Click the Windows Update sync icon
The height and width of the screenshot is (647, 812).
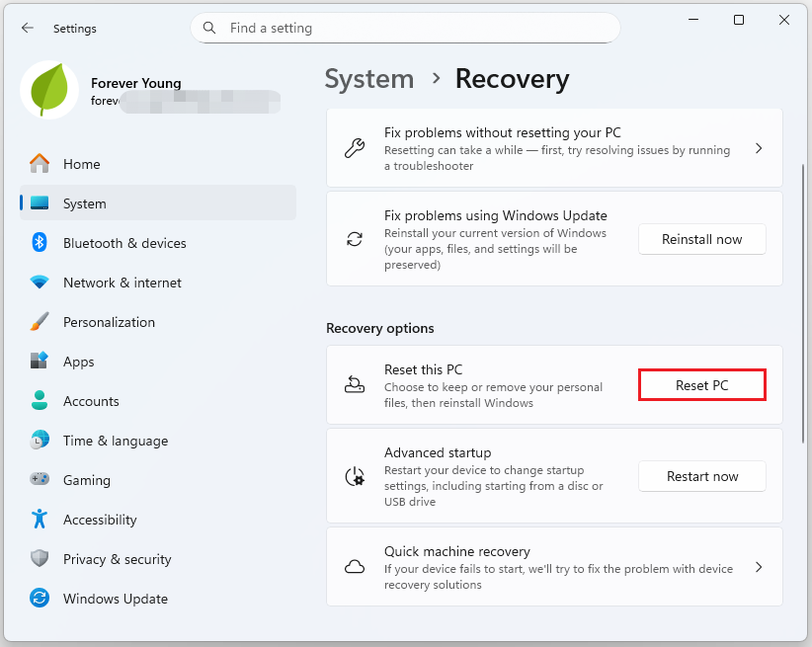[x=40, y=599]
